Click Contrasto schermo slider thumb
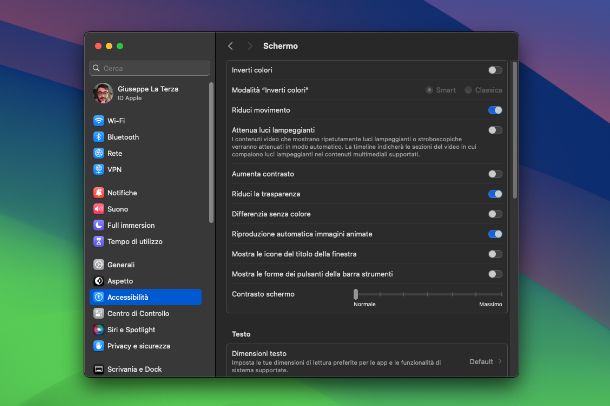This screenshot has width=610, height=406. click(356, 294)
